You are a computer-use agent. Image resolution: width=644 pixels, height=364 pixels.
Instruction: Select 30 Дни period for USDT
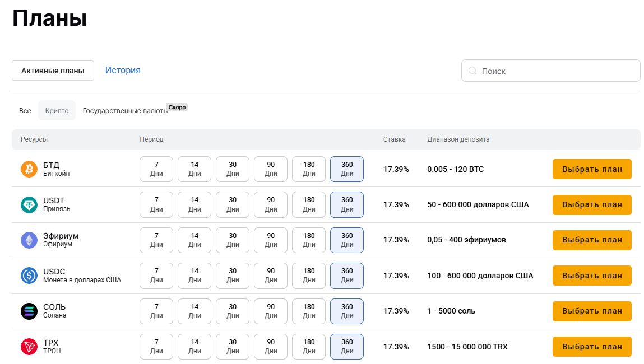click(x=233, y=204)
